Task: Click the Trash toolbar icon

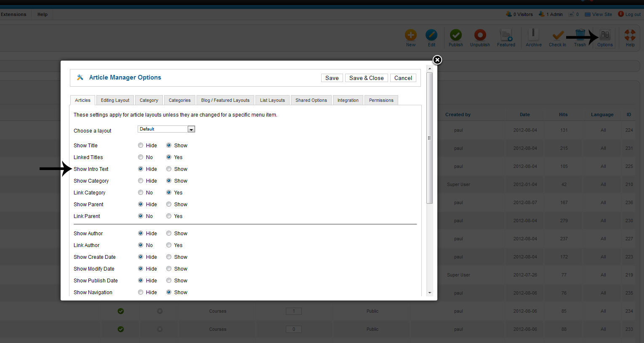Action: pos(580,35)
